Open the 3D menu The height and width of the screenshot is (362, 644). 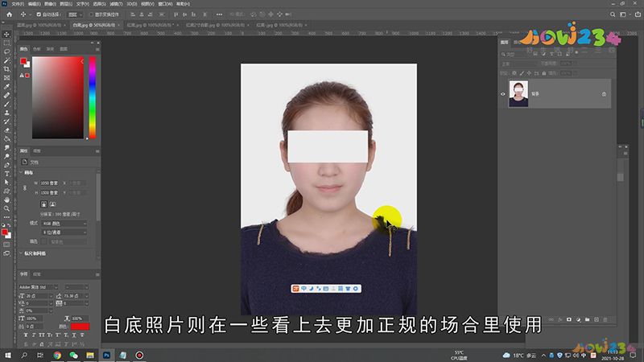131,4
